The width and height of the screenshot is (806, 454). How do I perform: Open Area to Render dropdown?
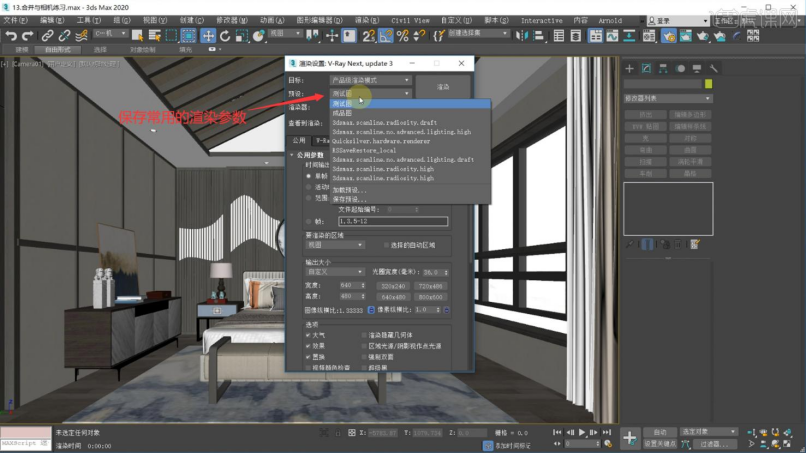coord(335,245)
